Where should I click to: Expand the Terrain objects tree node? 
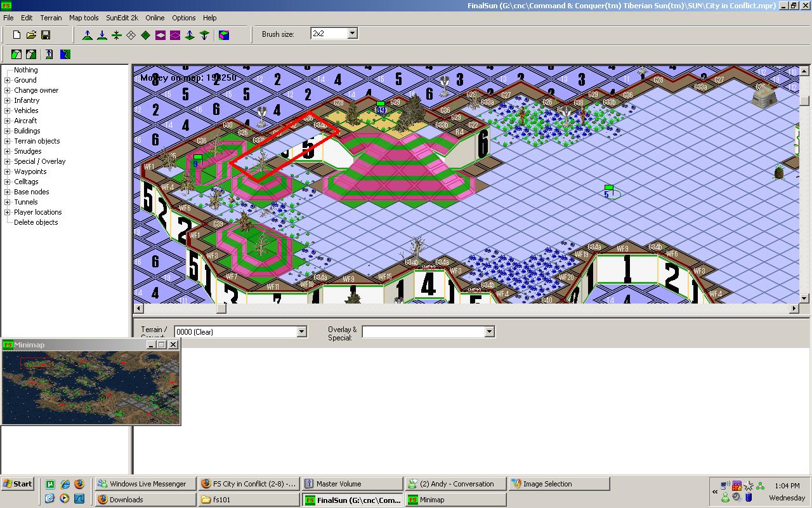(x=8, y=141)
